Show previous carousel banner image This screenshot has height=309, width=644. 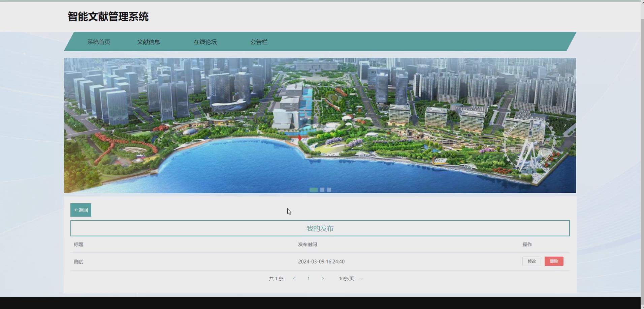click(x=75, y=125)
